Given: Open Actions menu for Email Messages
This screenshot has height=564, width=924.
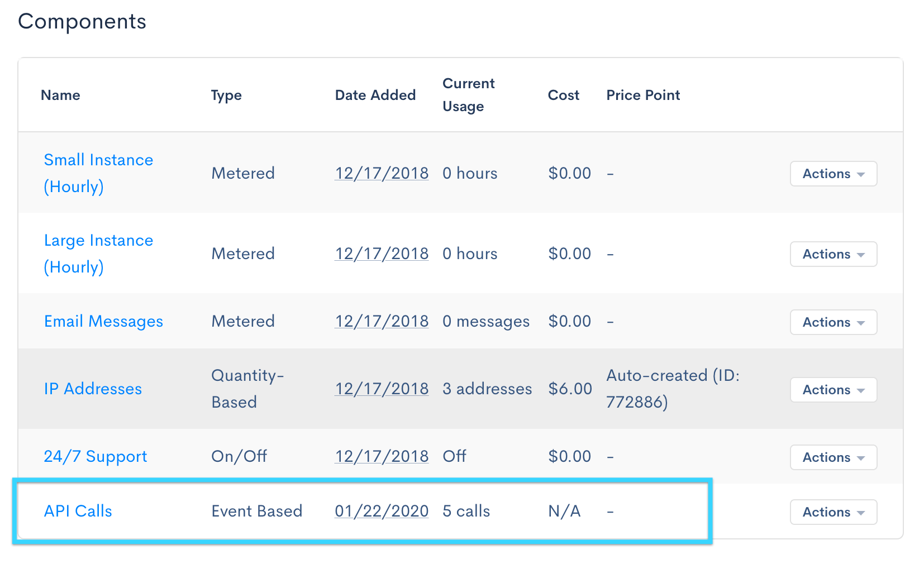Looking at the screenshot, I should (833, 322).
